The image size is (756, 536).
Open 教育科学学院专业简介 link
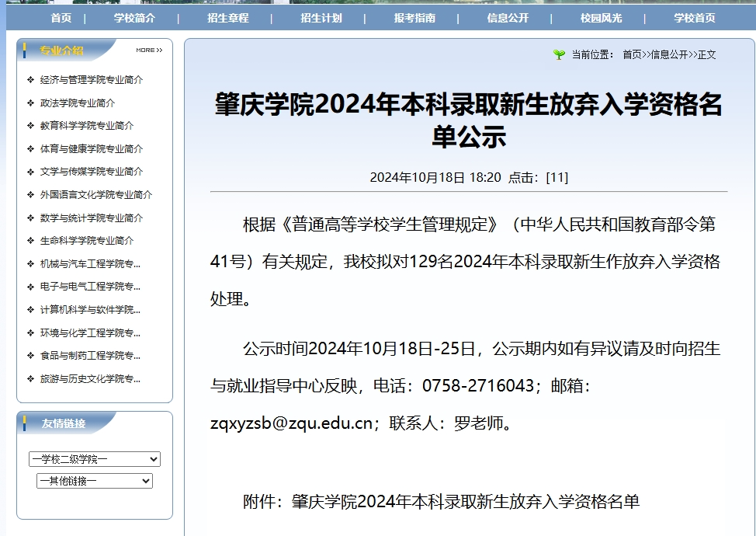point(87,125)
